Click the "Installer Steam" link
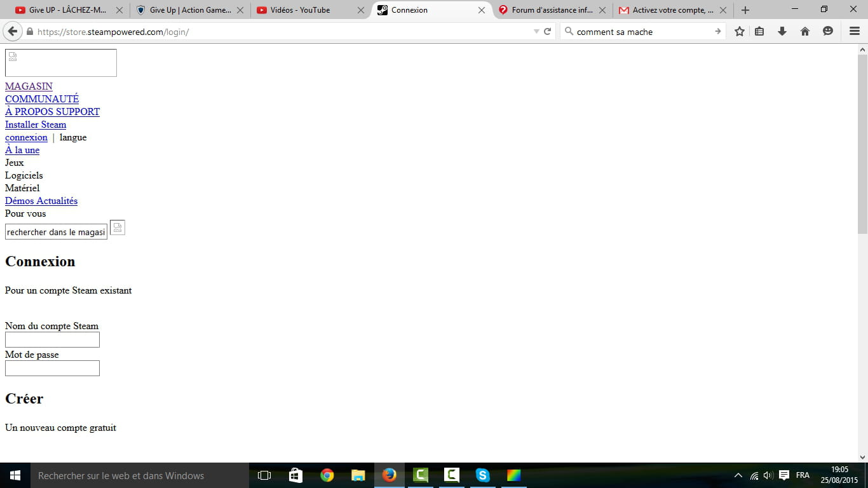Screen dimensions: 868x488 click(x=36, y=125)
